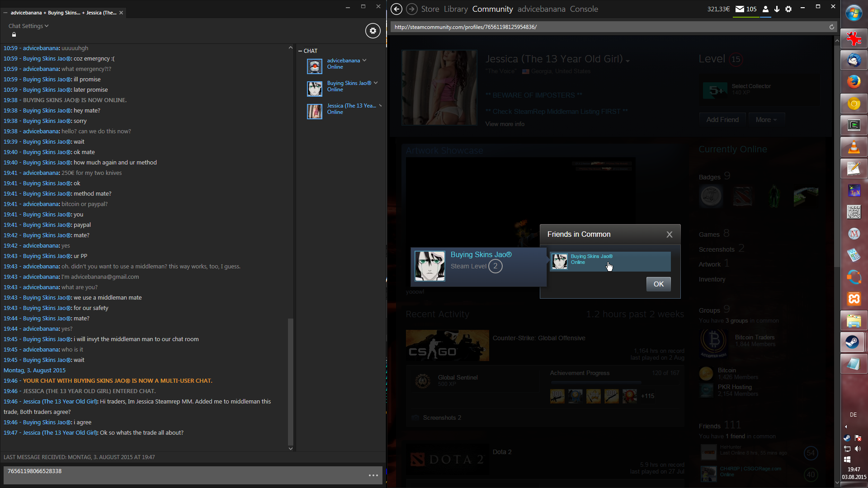Screen dimensions: 868x488
Task: Open the Steam inbox envelope icon
Action: (x=740, y=9)
